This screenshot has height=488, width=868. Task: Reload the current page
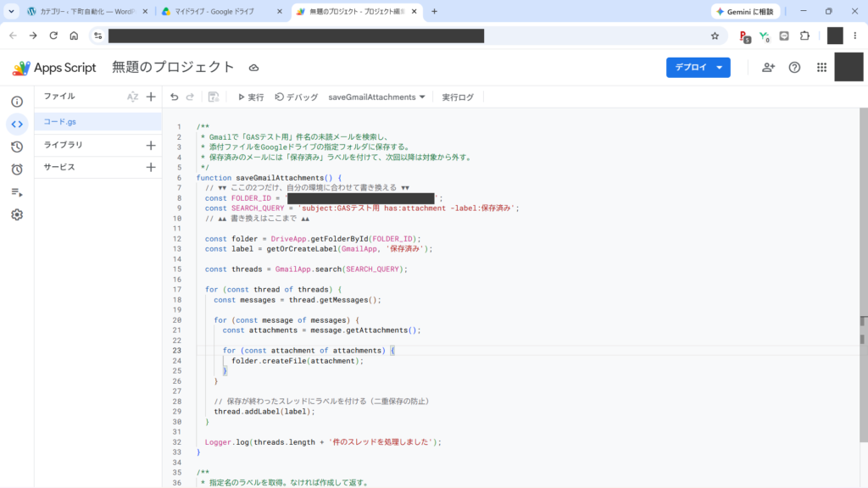pyautogui.click(x=53, y=36)
